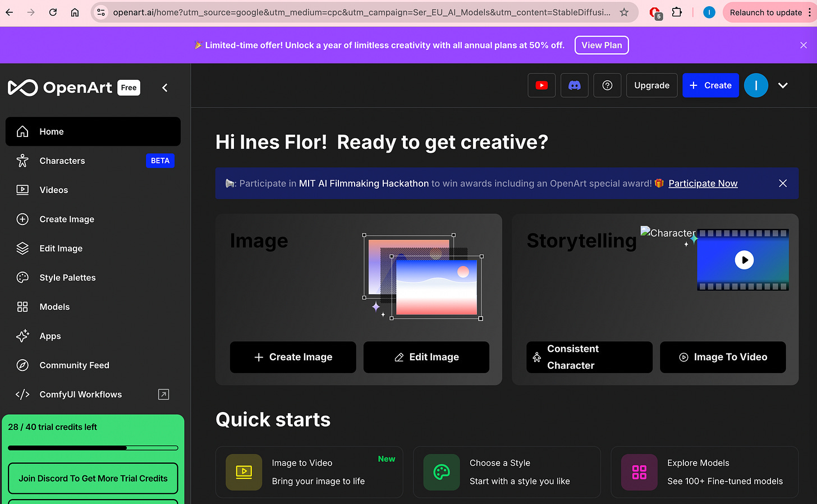The image size is (817, 504).
Task: Click the browser address bar URL
Action: tap(361, 12)
